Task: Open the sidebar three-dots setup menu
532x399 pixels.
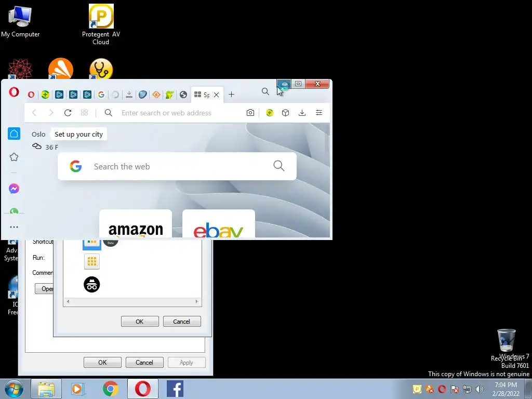Action: tap(14, 227)
